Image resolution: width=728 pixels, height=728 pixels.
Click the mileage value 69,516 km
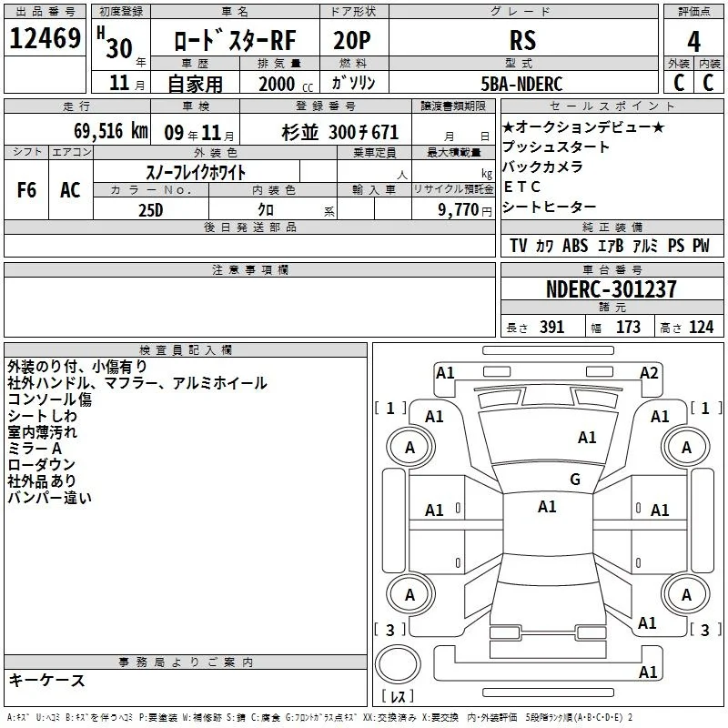click(x=111, y=131)
